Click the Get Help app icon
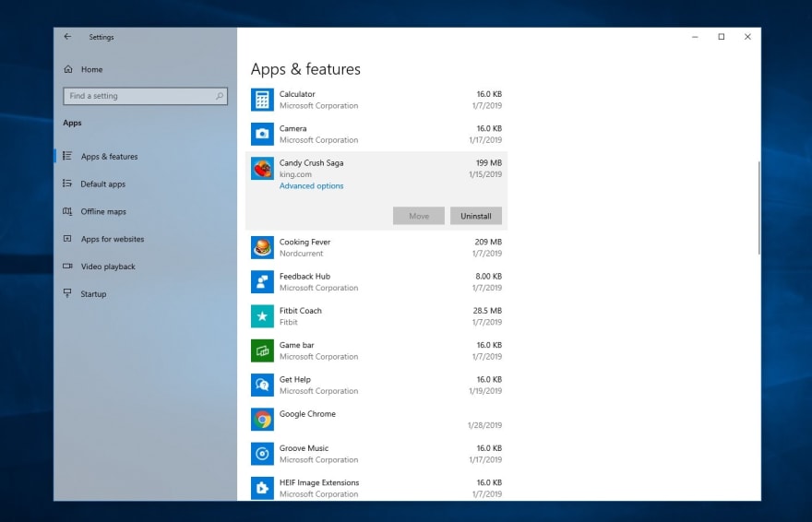The height and width of the screenshot is (522, 812). [262, 385]
